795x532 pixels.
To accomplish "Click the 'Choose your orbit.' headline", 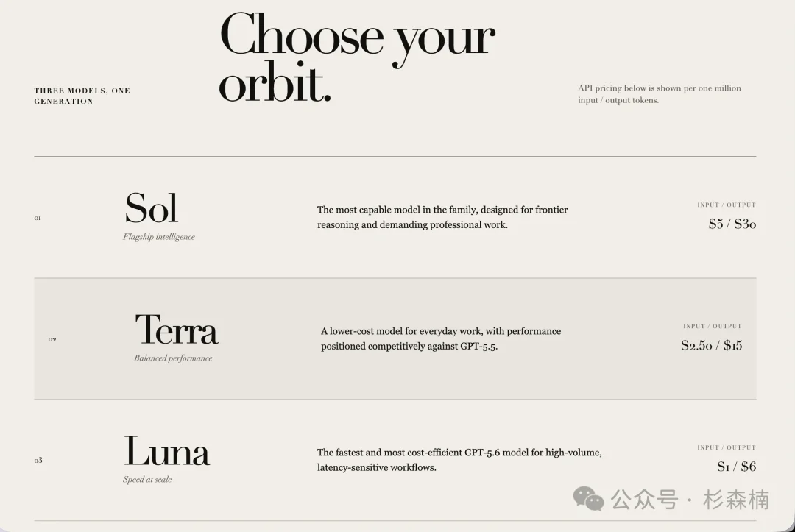I will 356,57.
